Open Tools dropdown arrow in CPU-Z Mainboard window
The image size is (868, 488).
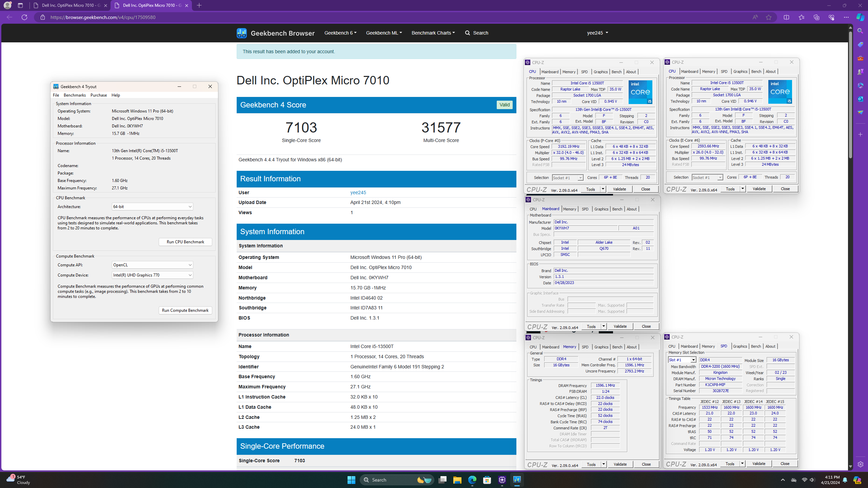604,326
